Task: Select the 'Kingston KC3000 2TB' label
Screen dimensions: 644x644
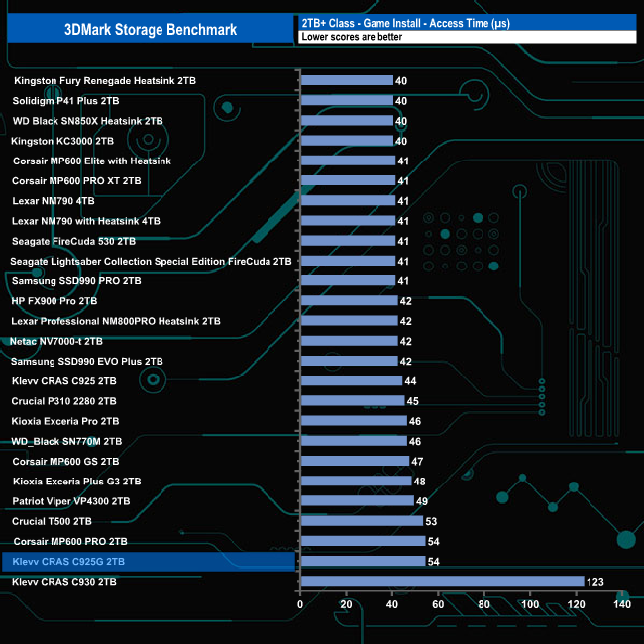Action: [62, 141]
